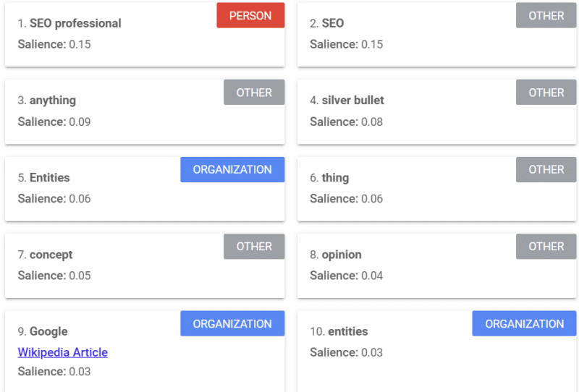Viewport: 579px width, 392px height.
Task: Click the '7. concept' entity title
Action: tap(46, 255)
